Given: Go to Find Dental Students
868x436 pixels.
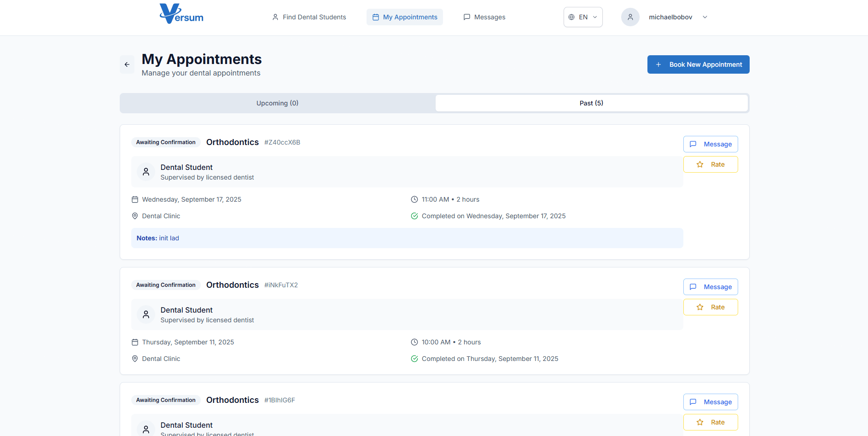Looking at the screenshot, I should click(x=309, y=17).
